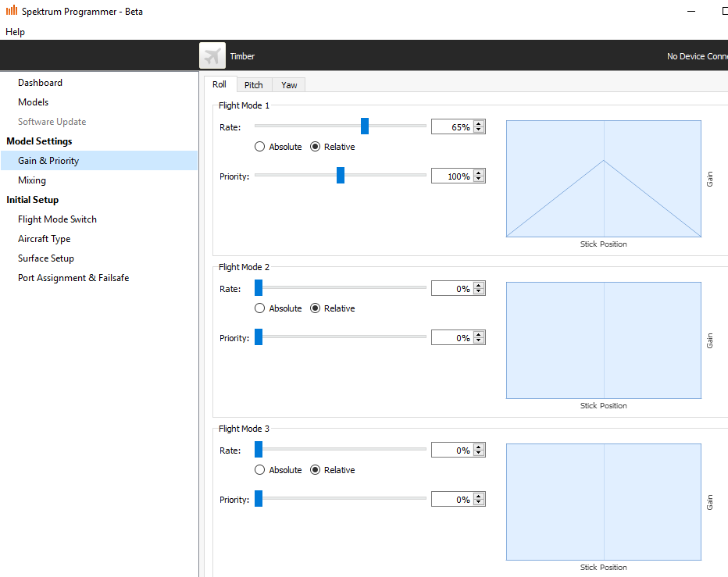Open Surface Setup page
Image resolution: width=728 pixels, height=577 pixels.
pyautogui.click(x=46, y=258)
